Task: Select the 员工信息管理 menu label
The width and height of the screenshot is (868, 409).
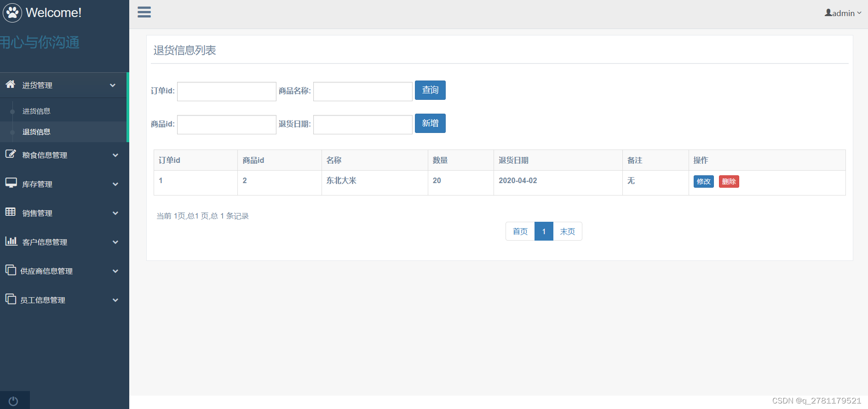Action: pyautogui.click(x=43, y=300)
